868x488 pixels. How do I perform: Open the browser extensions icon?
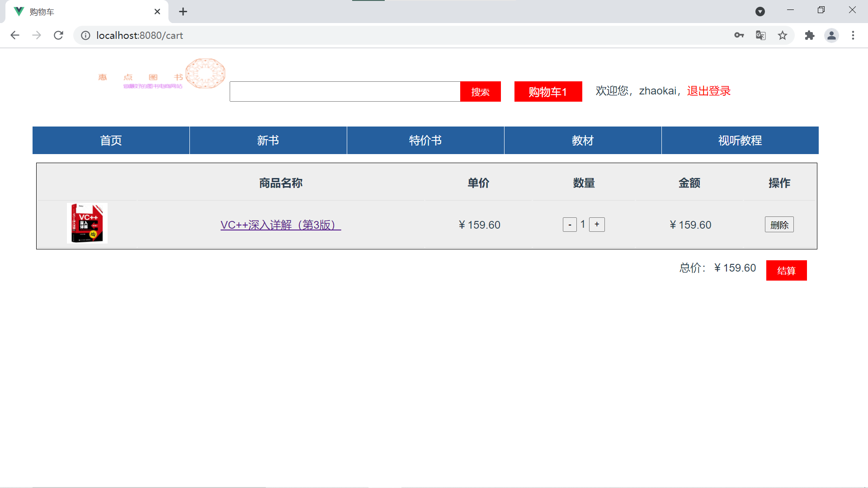pos(809,35)
